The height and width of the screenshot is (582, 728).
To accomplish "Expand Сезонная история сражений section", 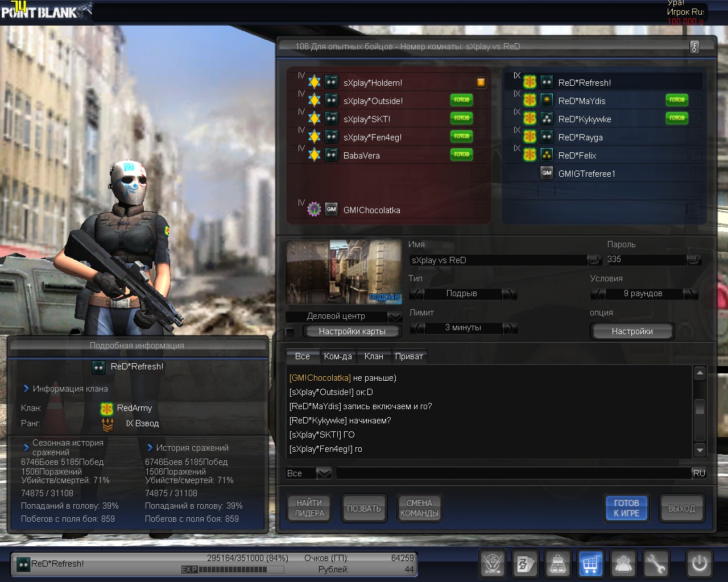I will [26, 447].
